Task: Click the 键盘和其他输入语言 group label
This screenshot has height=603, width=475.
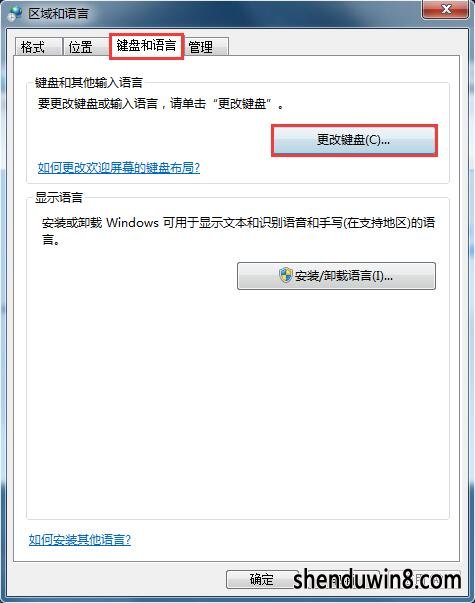Action: click(89, 82)
